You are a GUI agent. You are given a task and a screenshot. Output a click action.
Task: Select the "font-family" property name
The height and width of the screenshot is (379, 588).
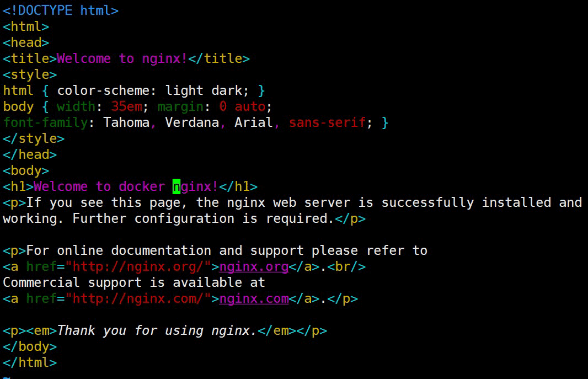pyautogui.click(x=45, y=122)
